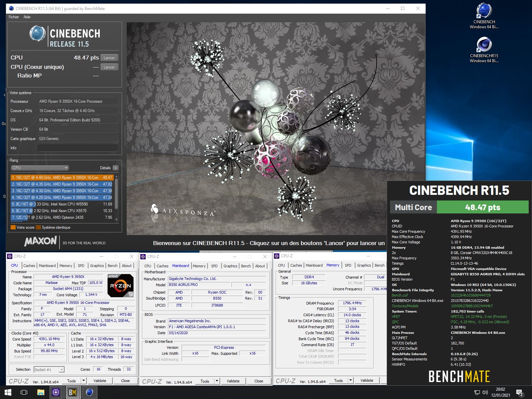Click the orange Votre score swatch

click(x=13, y=227)
